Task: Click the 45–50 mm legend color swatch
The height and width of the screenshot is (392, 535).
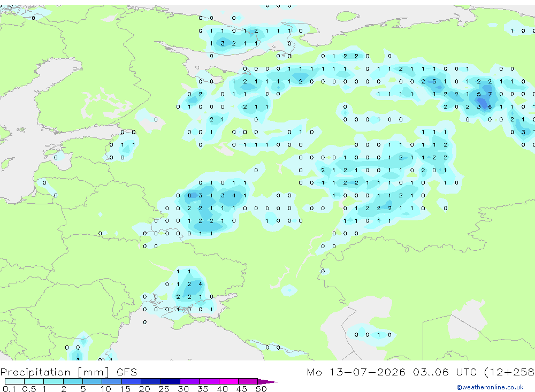Action: 248,381
